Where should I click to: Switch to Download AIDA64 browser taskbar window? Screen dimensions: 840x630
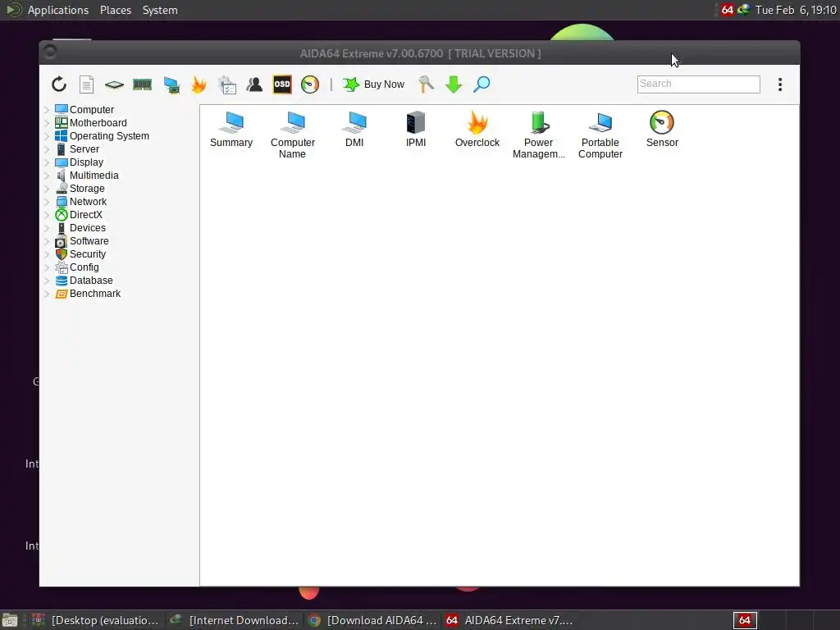pos(373,620)
